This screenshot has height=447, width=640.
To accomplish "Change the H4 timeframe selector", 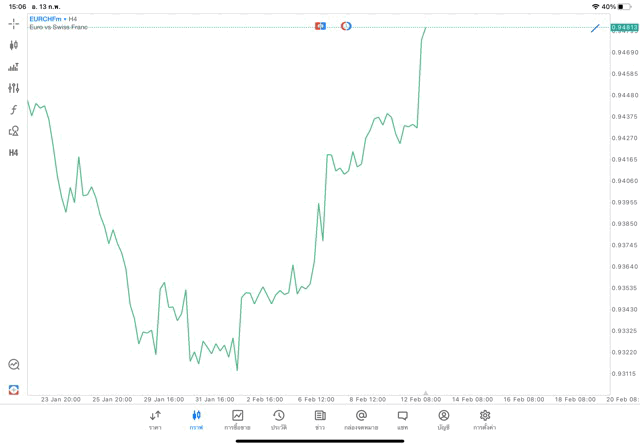I will click(x=13, y=153).
